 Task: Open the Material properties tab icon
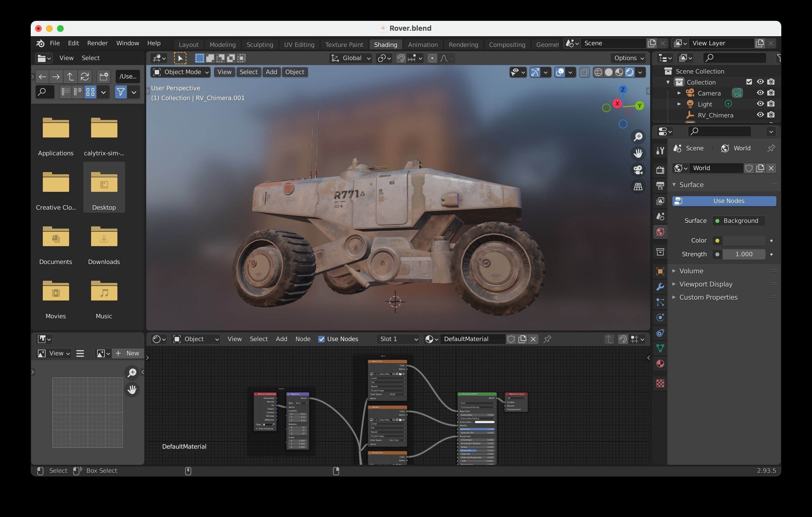(x=660, y=364)
